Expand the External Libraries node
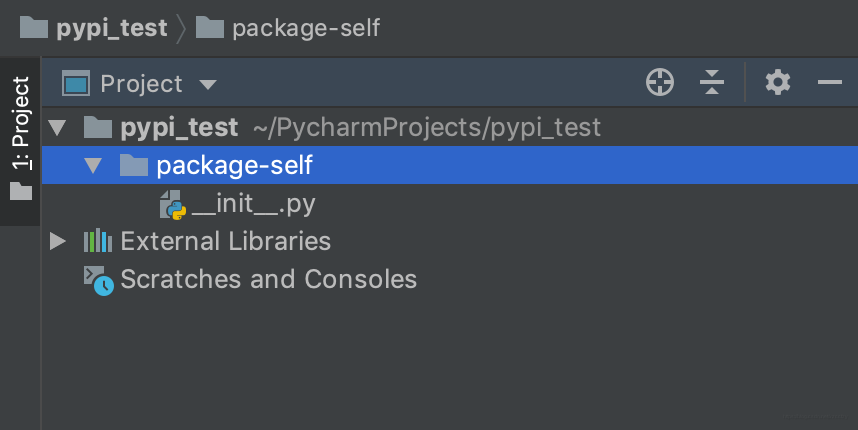 click(57, 241)
